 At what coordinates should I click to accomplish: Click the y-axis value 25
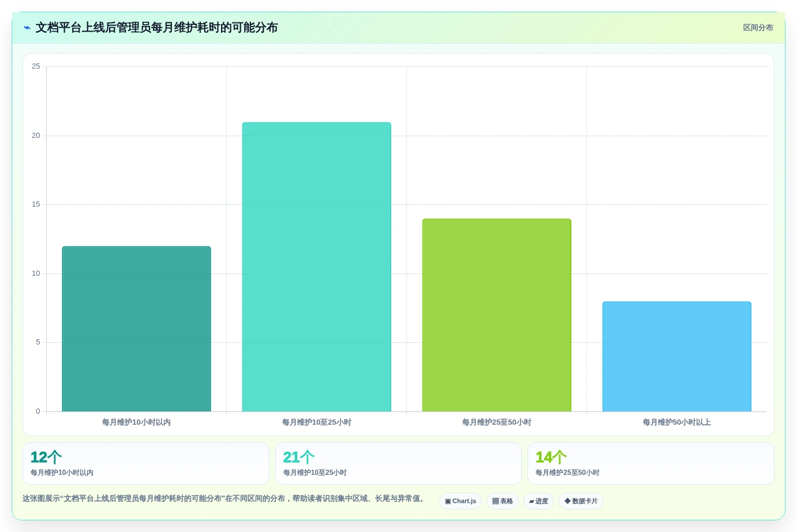point(36,66)
